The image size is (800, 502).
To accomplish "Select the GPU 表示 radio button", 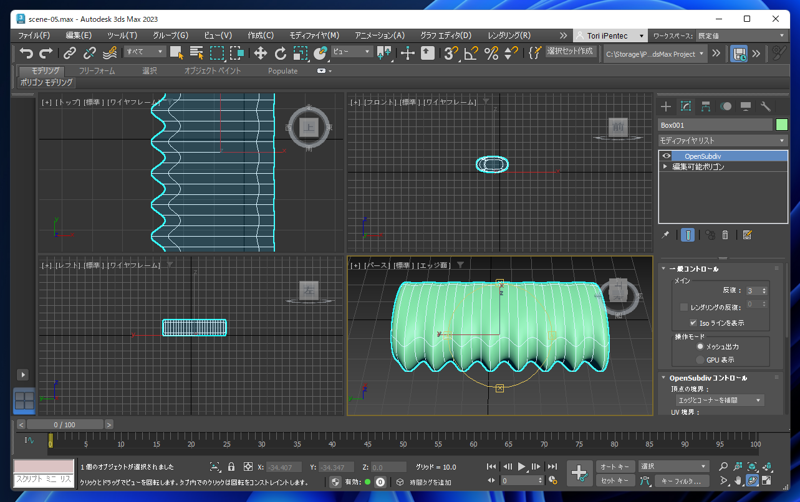I will (700, 360).
